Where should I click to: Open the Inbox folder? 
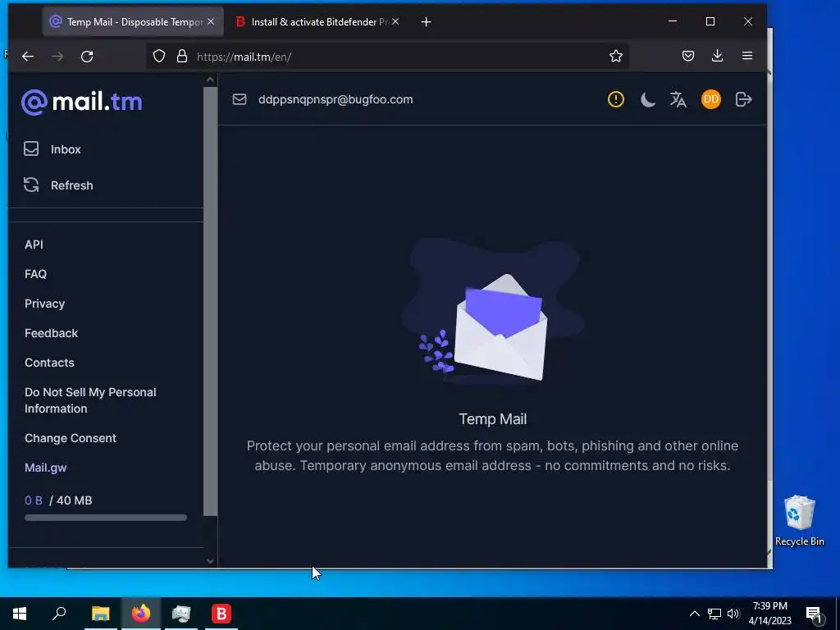(52, 149)
